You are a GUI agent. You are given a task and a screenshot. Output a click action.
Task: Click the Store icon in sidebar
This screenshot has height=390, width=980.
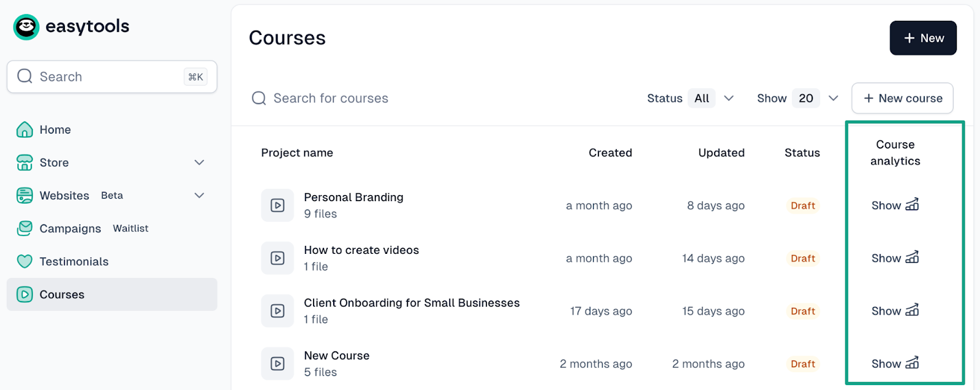tap(24, 162)
